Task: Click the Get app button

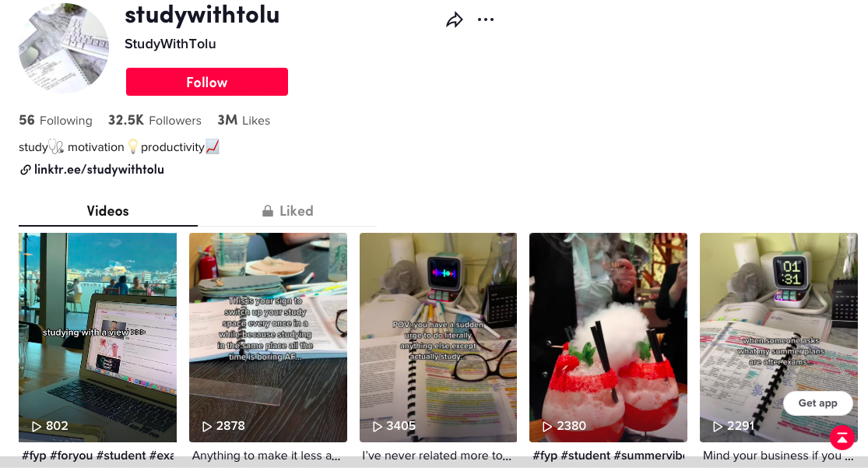Action: [817, 403]
